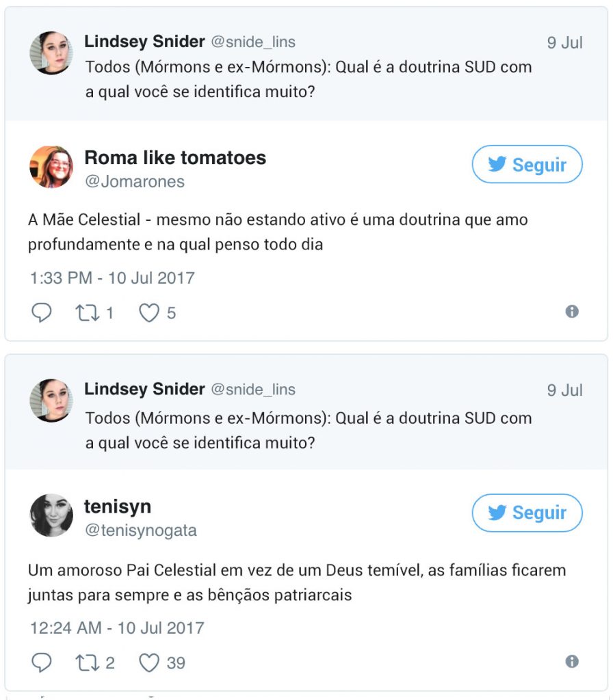Open the @Jomarones handle
Viewport: 615px width, 700px height.
pos(134,182)
